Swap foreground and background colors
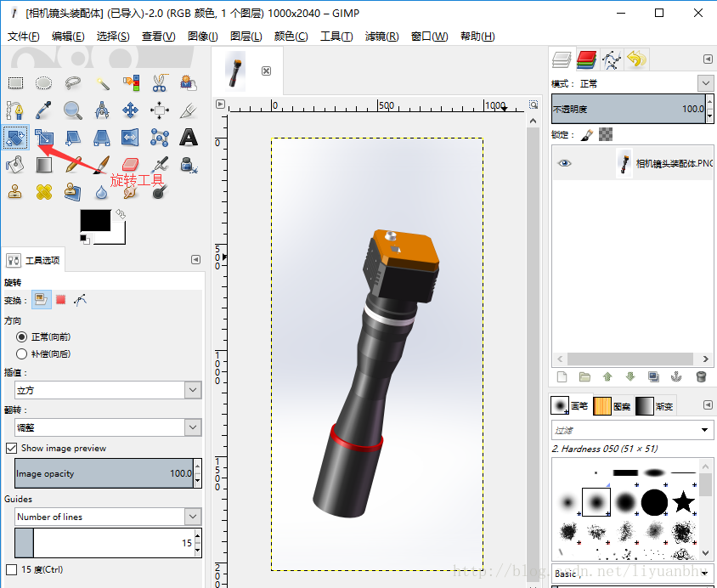The image size is (717, 588). point(121,214)
